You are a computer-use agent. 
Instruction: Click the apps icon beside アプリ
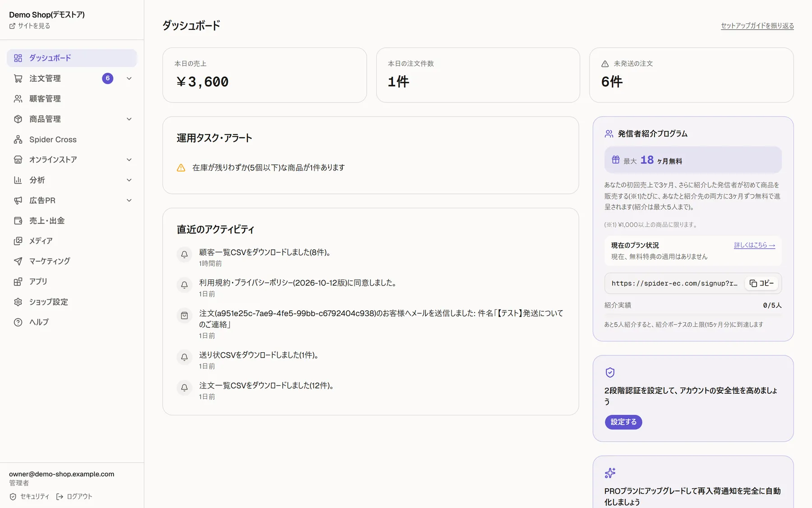pyautogui.click(x=18, y=282)
